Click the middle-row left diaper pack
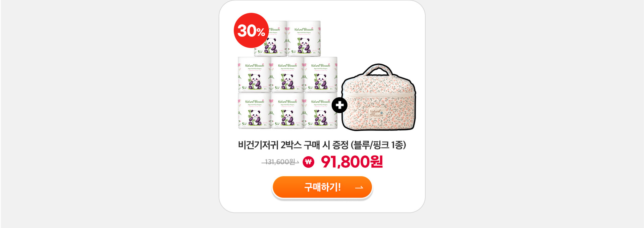The image size is (644, 228). pos(255,74)
